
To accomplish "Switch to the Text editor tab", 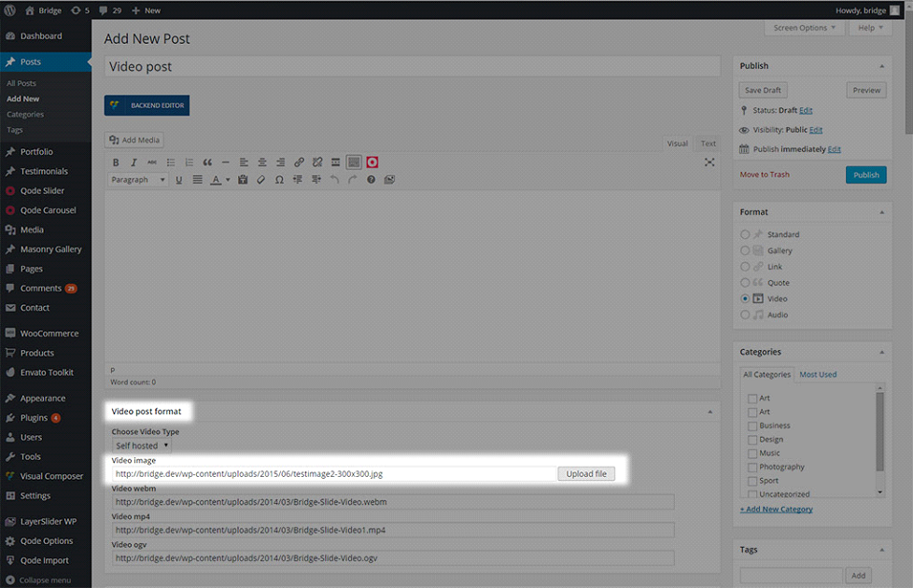I will [709, 144].
